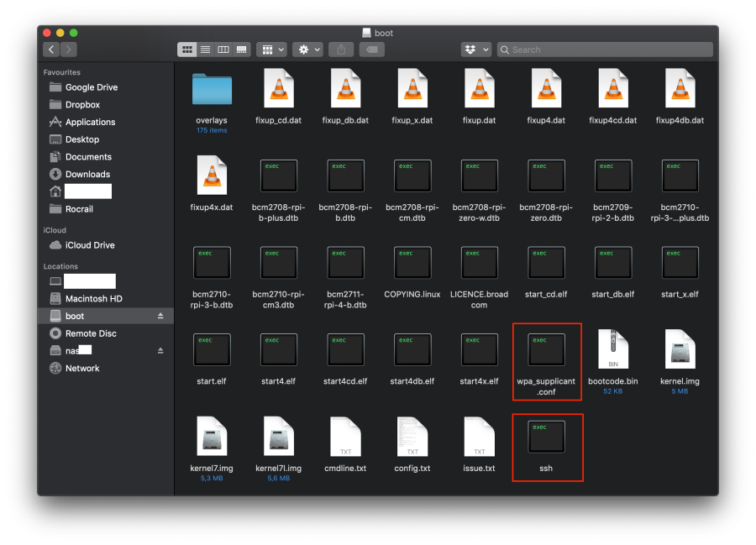Select Downloads in the sidebar
This screenshot has width=756, height=545.
(87, 174)
